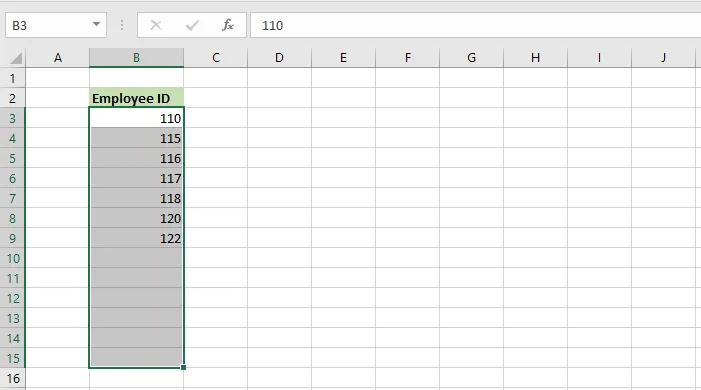Select column D header
701x390 pixels.
click(x=279, y=58)
